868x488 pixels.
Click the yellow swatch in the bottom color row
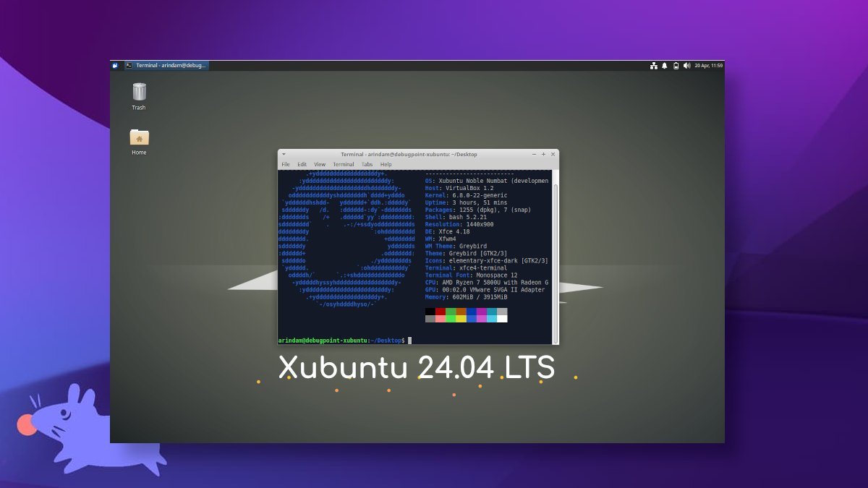[461, 319]
